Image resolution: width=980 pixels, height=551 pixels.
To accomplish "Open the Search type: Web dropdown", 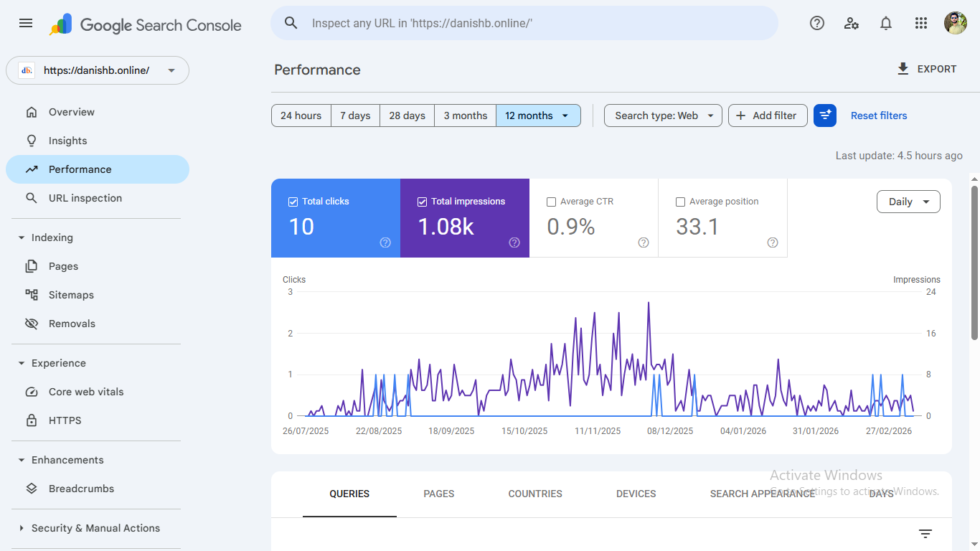I will (663, 116).
